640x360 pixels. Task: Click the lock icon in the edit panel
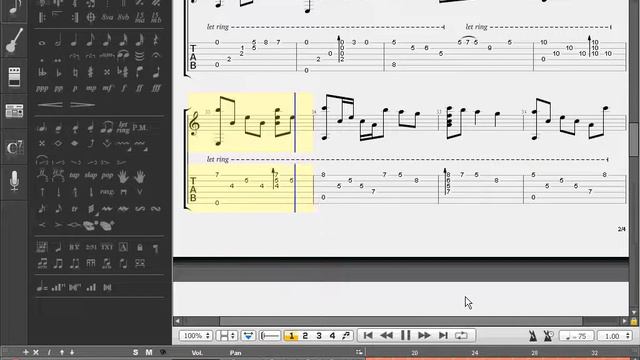coord(140,247)
